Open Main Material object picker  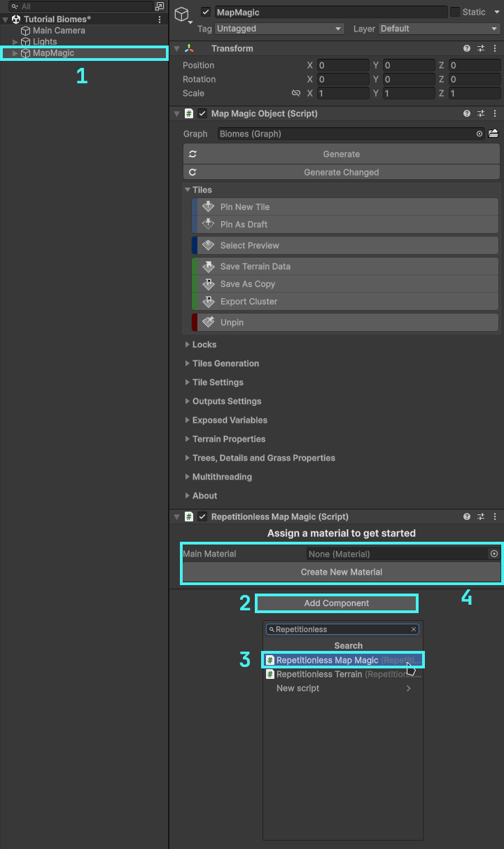[494, 554]
